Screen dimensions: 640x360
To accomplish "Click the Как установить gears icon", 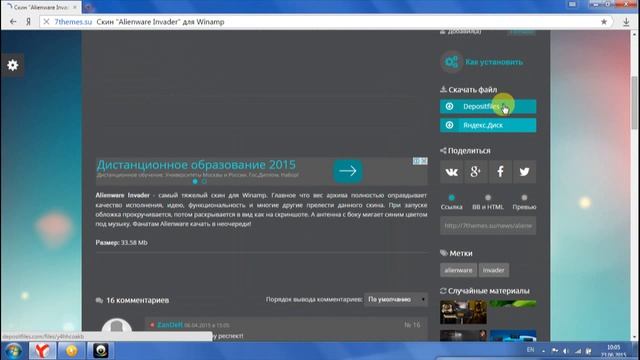I will [x=451, y=62].
